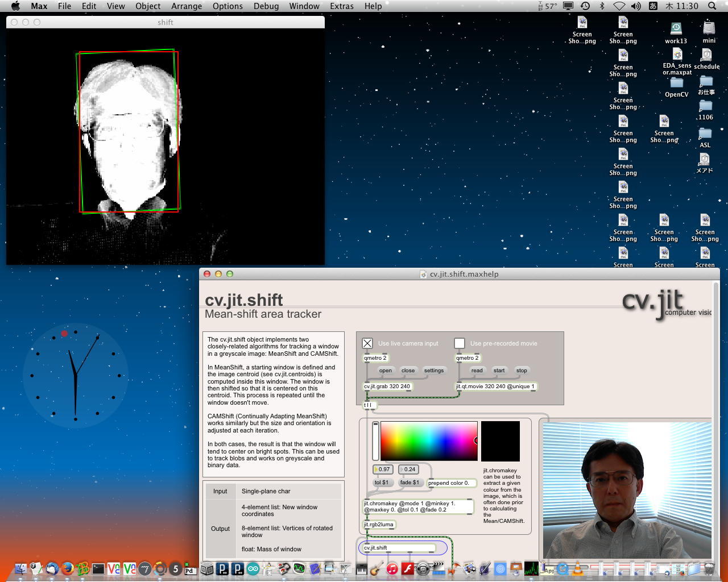Image resolution: width=728 pixels, height=582 pixels.
Task: Pick a color in the rainbow swatch picker
Action: (428, 440)
